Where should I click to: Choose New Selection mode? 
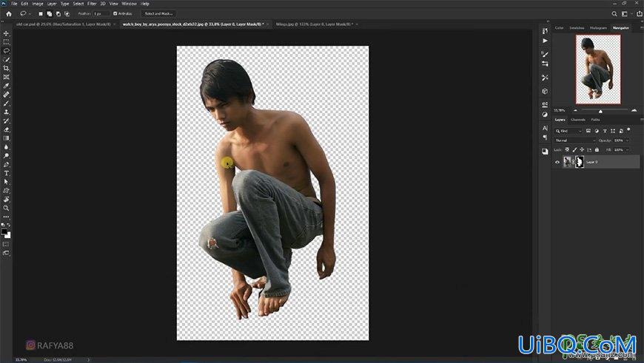pos(41,13)
